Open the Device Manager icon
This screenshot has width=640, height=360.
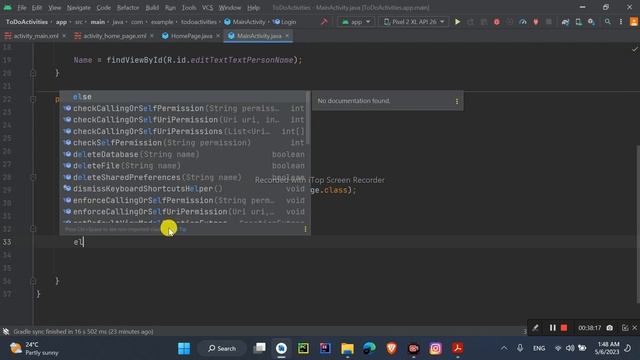click(x=578, y=22)
